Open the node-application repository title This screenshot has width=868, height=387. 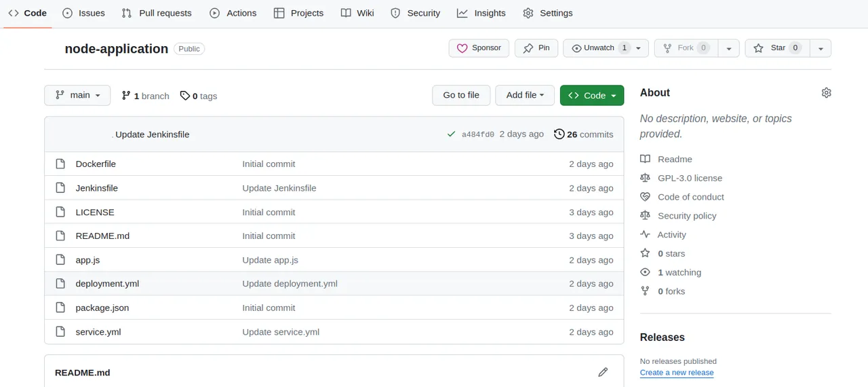coord(117,49)
